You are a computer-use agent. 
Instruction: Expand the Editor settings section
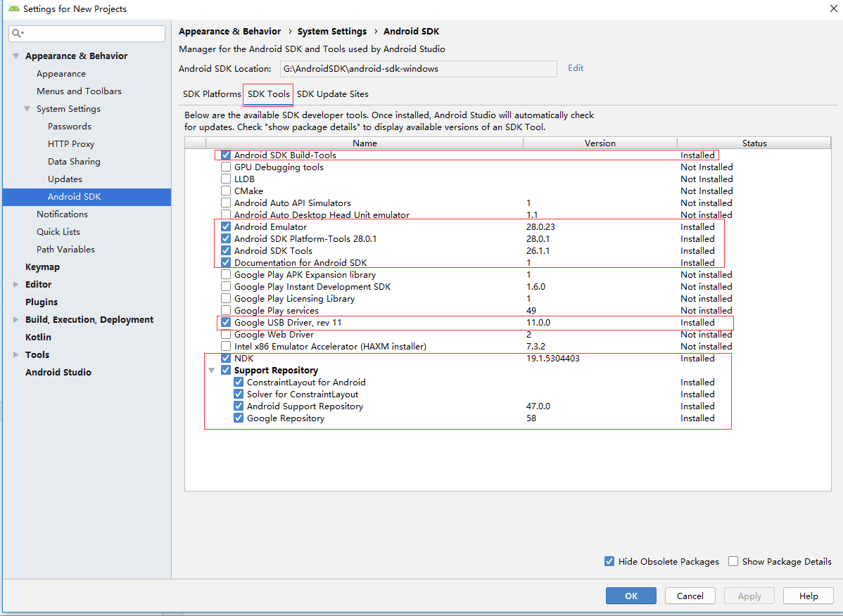[15, 284]
